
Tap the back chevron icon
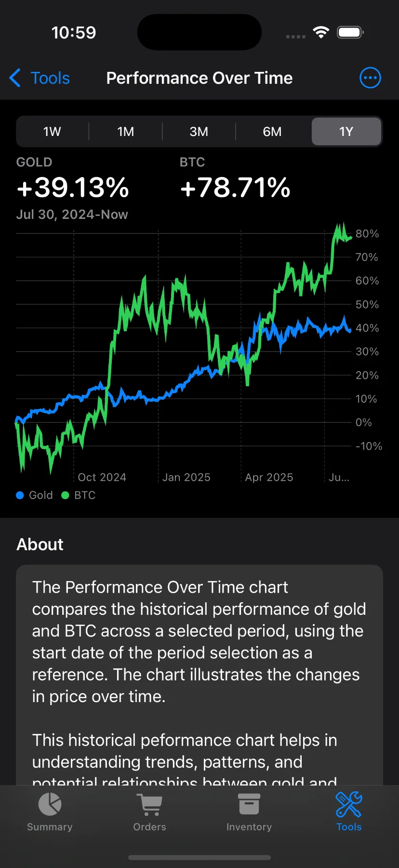click(x=15, y=78)
